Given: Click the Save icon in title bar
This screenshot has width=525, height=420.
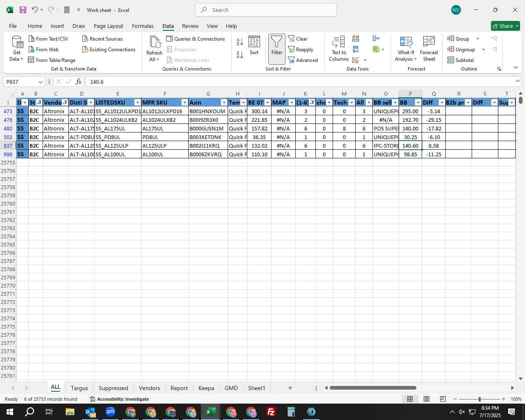Looking at the screenshot, I should coord(23,10).
